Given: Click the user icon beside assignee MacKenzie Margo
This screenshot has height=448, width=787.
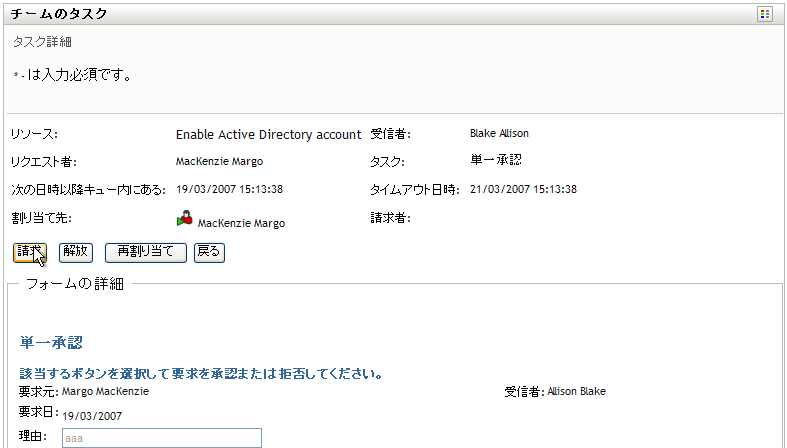Looking at the screenshot, I should pos(185,220).
